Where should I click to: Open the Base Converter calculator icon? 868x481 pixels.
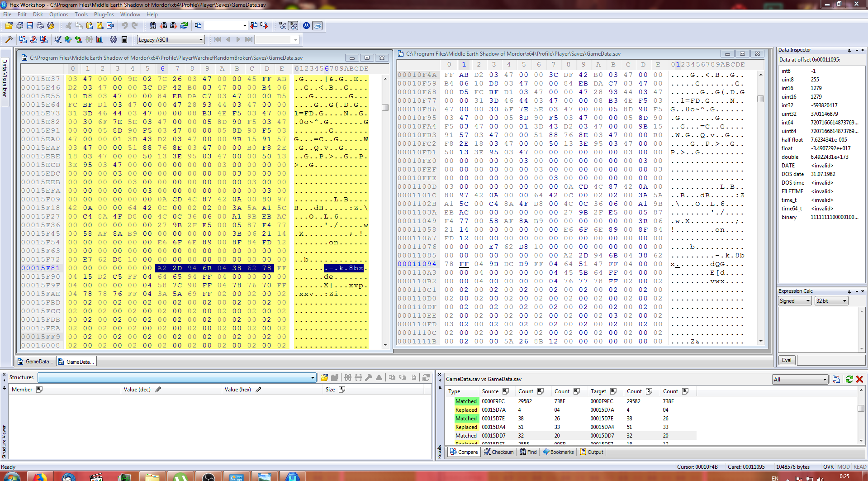click(x=124, y=40)
